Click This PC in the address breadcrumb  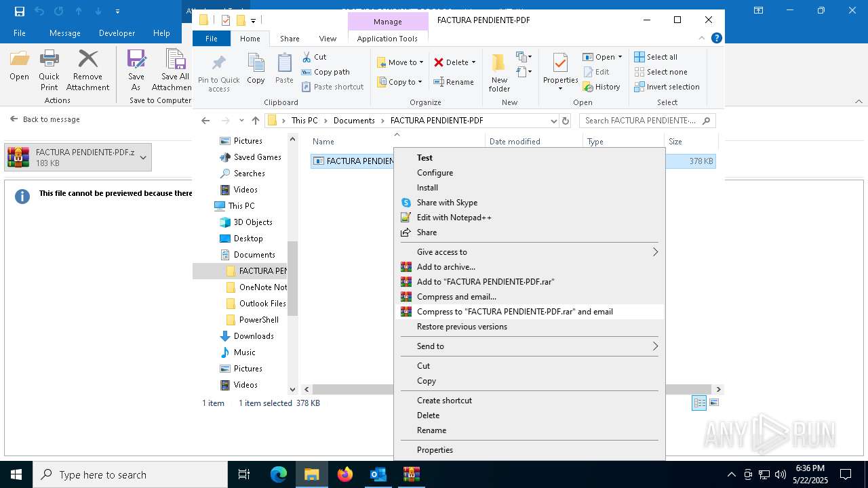pyautogui.click(x=304, y=121)
